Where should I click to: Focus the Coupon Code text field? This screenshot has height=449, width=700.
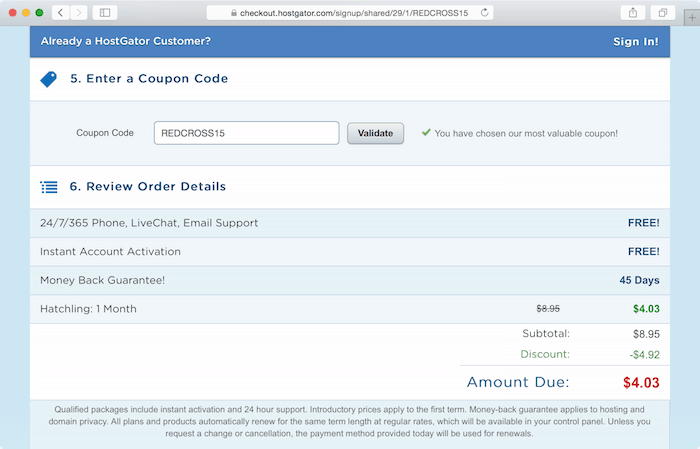pyautogui.click(x=246, y=133)
